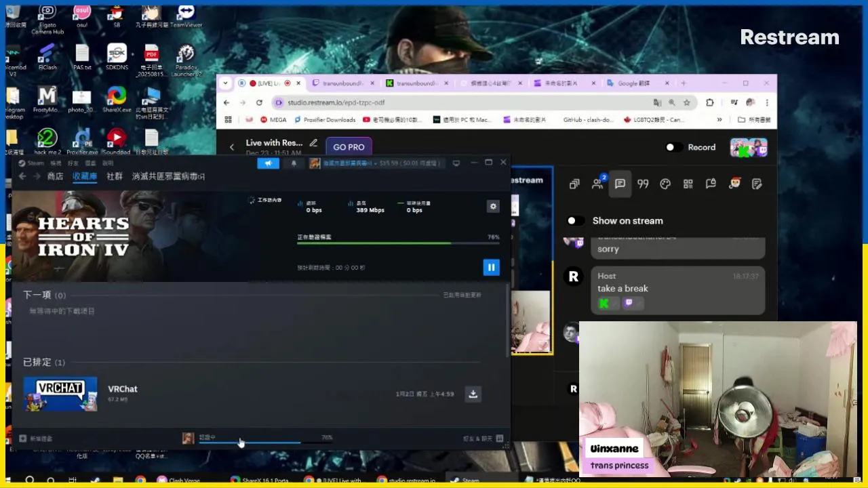
Task: Go back in Steam navigation
Action: tap(22, 176)
